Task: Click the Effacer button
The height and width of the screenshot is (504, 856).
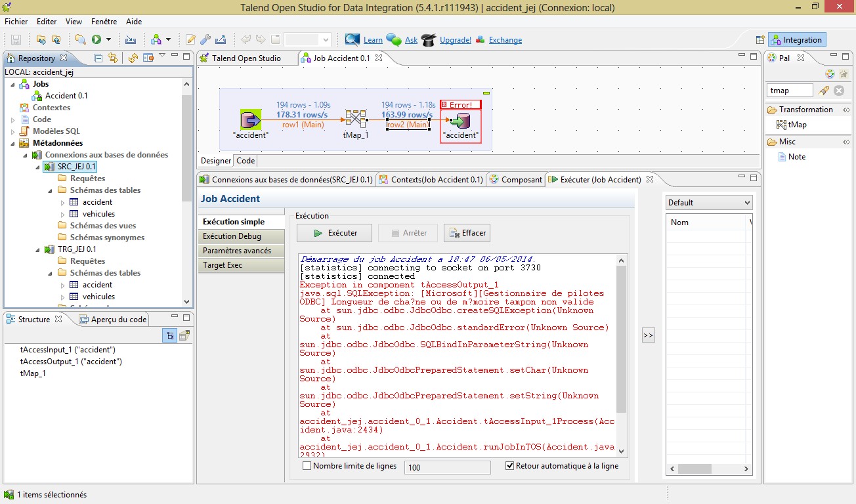Action: click(467, 233)
